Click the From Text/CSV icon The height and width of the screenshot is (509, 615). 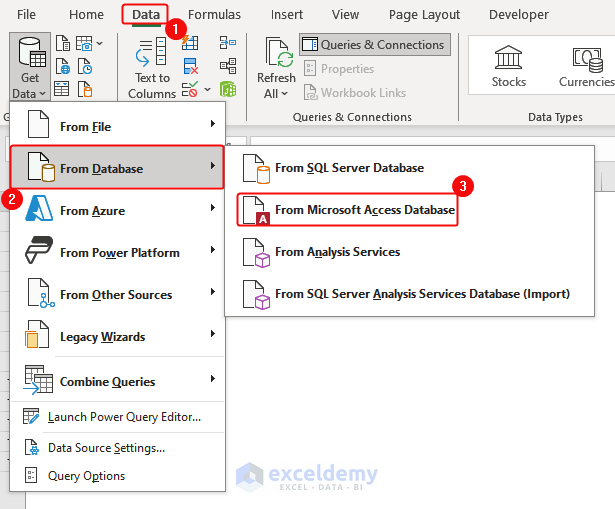[x=63, y=43]
